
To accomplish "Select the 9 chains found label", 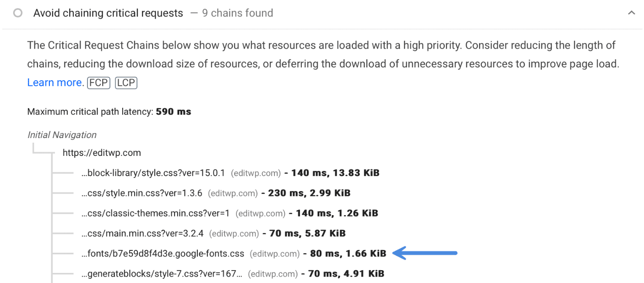I will pos(237,13).
